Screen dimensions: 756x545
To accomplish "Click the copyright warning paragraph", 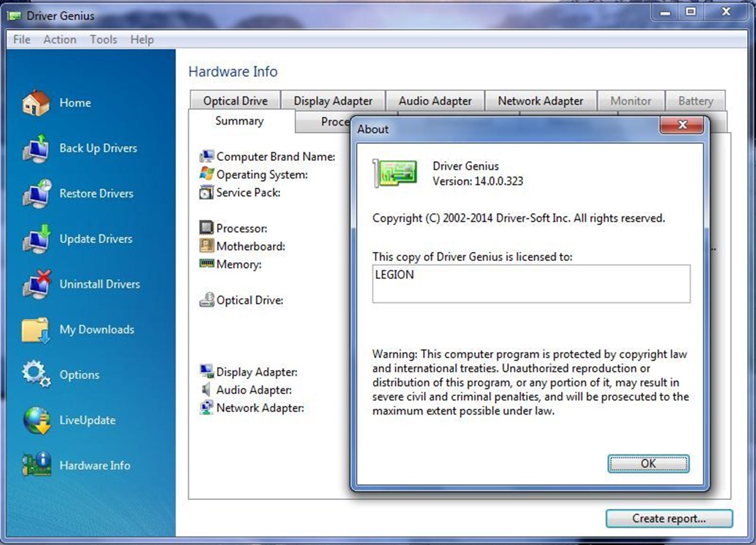I will tap(530, 383).
